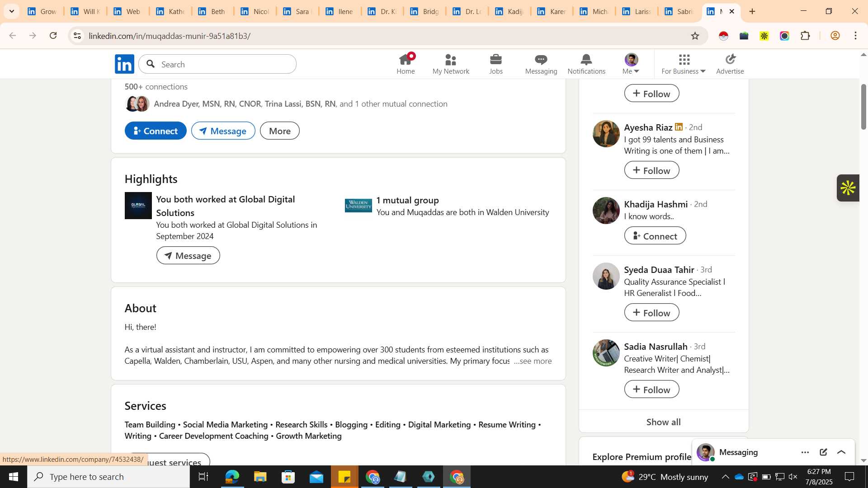View site information icon in address bar
The image size is (868, 488).
[77, 36]
